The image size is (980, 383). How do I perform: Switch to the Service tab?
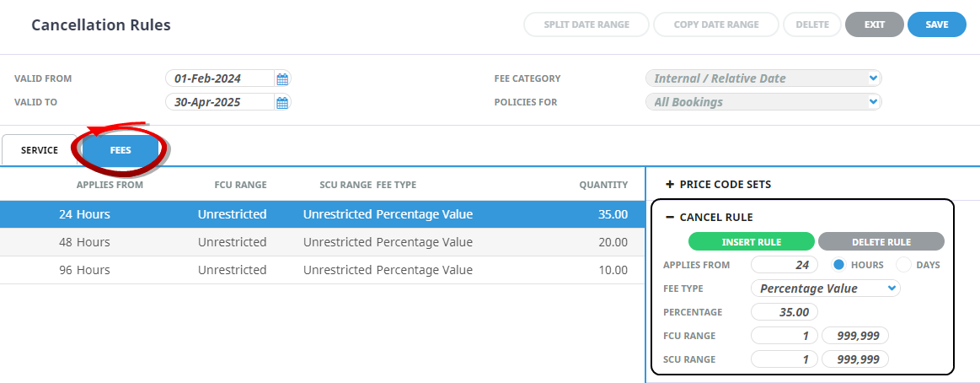click(x=40, y=150)
